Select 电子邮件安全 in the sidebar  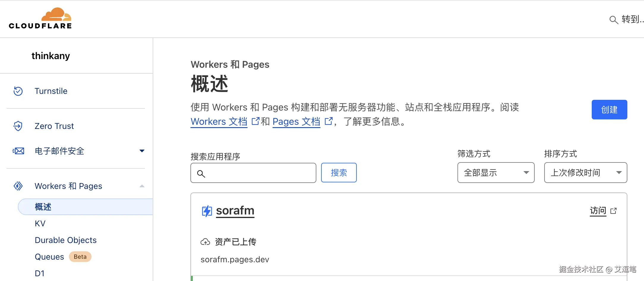pos(59,151)
